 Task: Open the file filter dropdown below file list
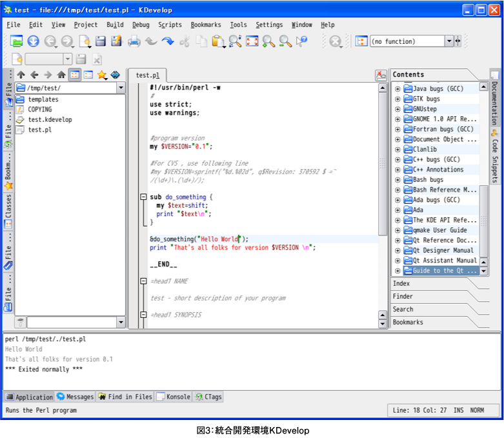click(121, 323)
